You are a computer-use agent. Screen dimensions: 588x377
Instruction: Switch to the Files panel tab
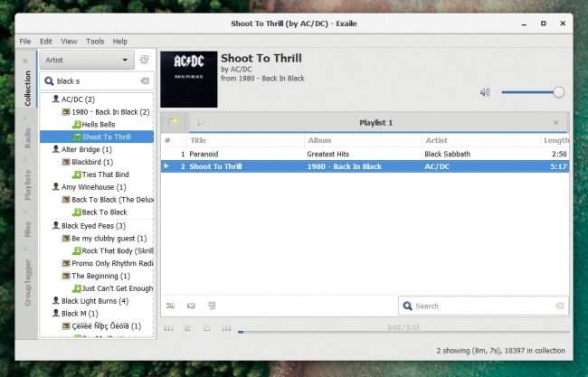(x=27, y=230)
